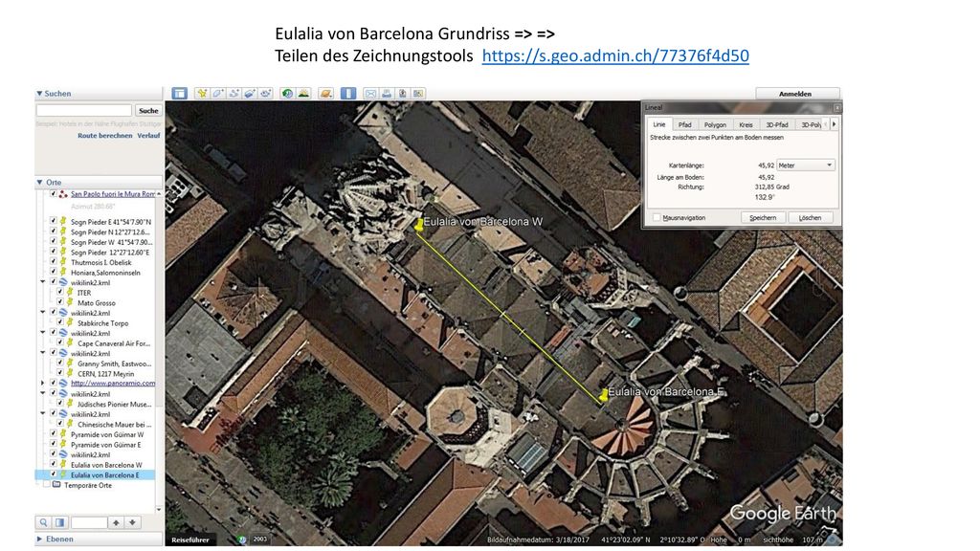
Task: Click magnifier icon below the Orte list
Action: (43, 522)
